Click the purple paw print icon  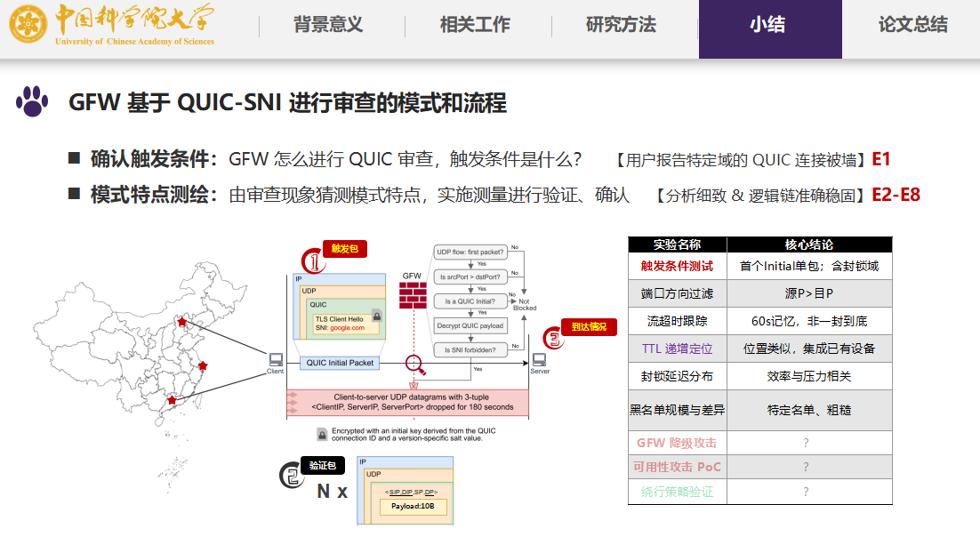(33, 100)
